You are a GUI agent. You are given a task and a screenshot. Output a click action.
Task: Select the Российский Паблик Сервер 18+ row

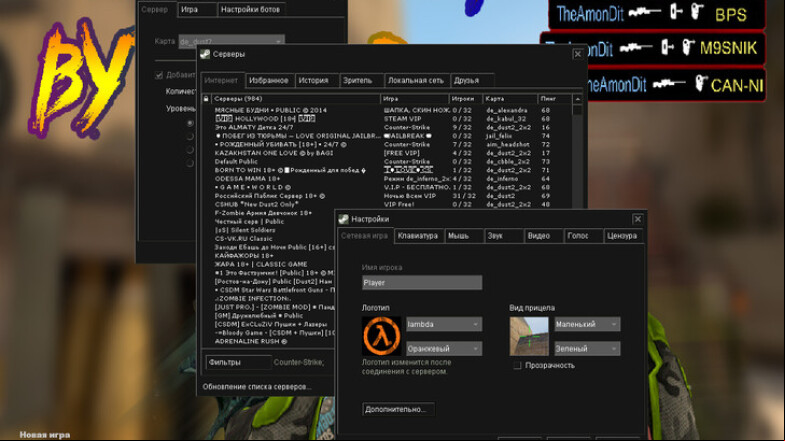pos(386,196)
